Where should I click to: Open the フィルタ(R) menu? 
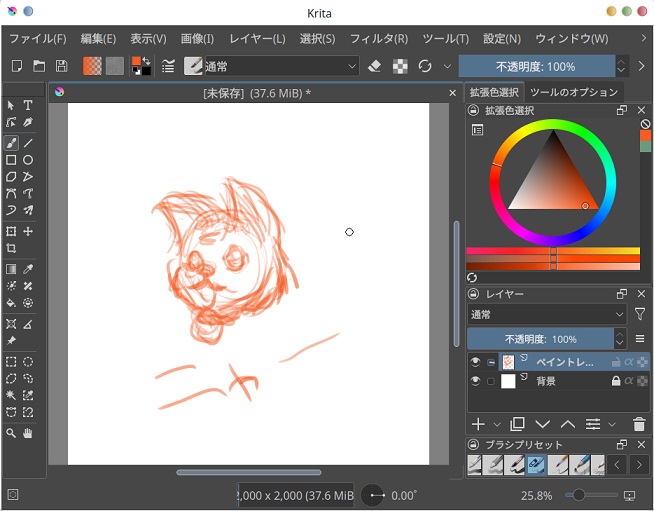pos(378,39)
